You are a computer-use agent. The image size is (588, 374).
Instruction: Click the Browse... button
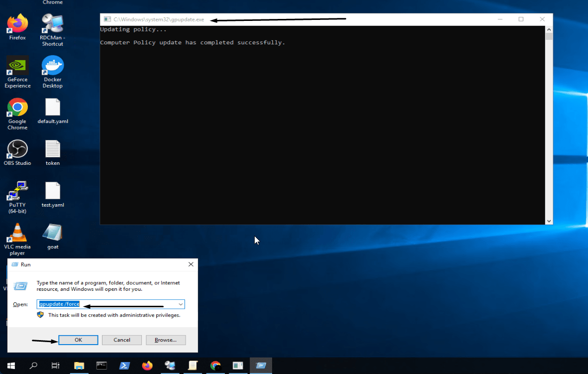click(166, 340)
